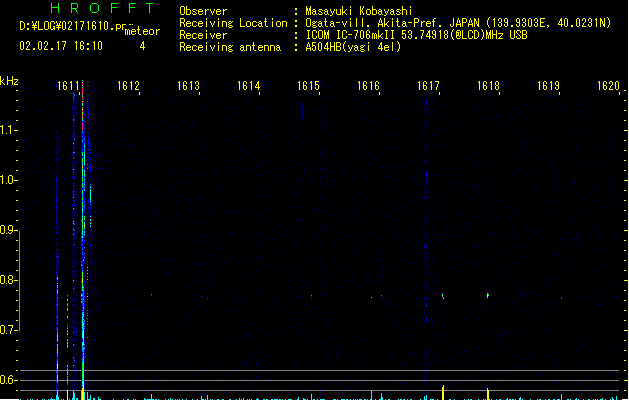Click the 1616 time axis label
The image size is (629, 400).
pos(368,86)
